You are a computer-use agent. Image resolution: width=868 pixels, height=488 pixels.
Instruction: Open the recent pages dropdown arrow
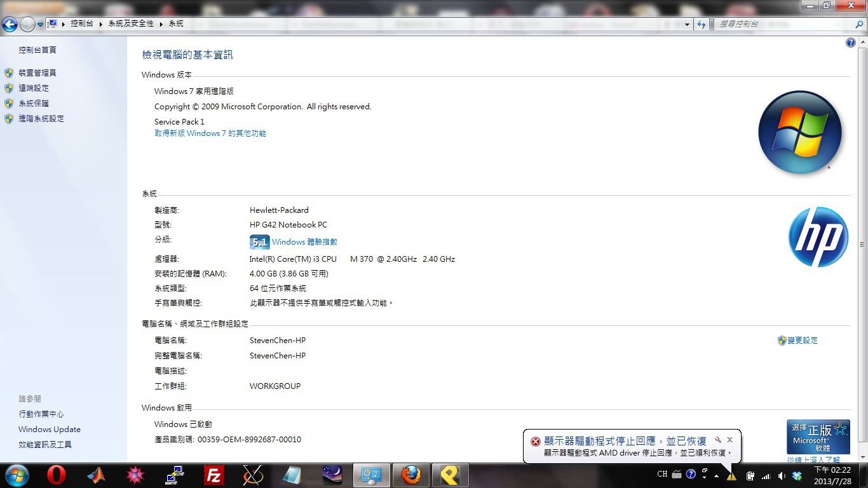point(41,24)
